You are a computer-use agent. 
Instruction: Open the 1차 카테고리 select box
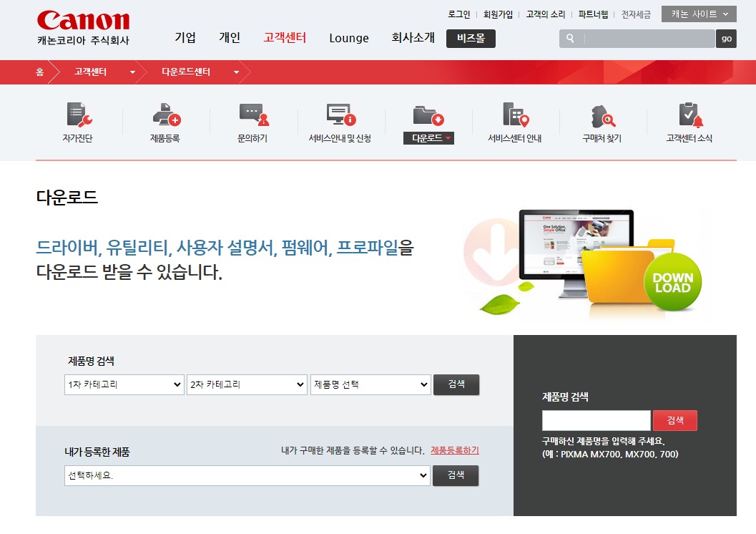point(124,384)
